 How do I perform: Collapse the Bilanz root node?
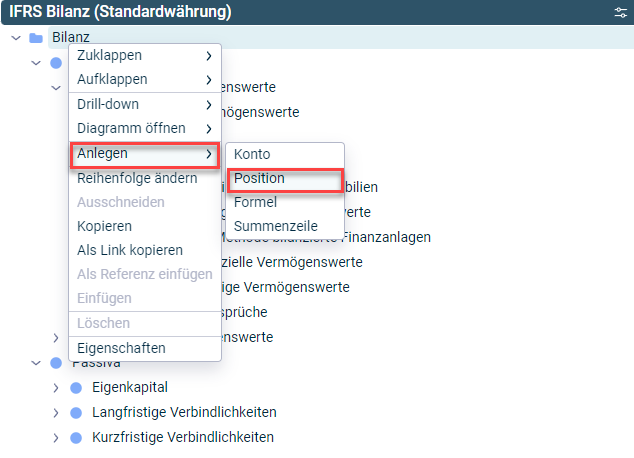pyautogui.click(x=16, y=38)
